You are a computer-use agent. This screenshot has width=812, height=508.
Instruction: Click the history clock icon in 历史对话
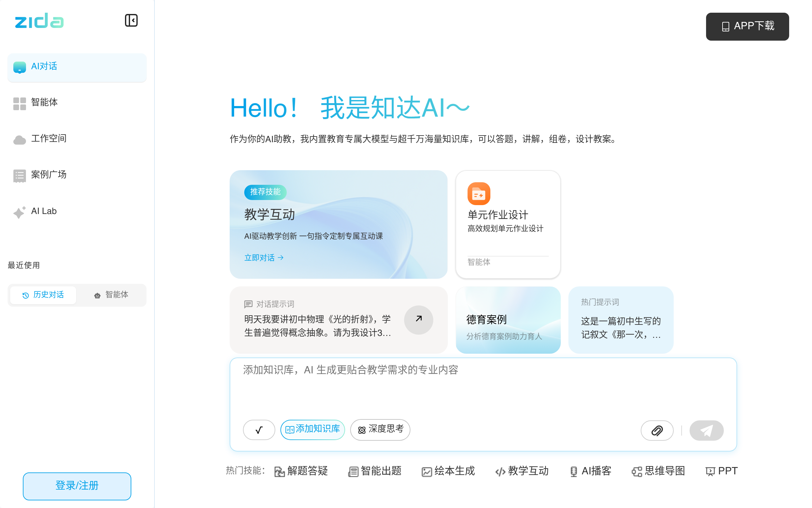(25, 295)
